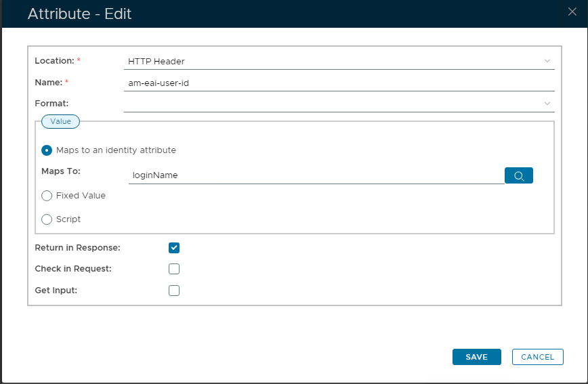The width and height of the screenshot is (588, 384).
Task: Click the 'Return in Response:' label text
Action: click(x=77, y=248)
